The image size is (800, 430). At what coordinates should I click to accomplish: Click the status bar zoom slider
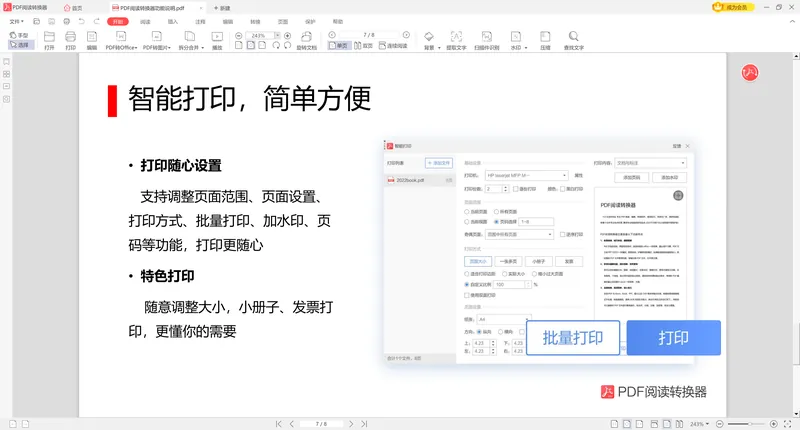click(x=745, y=424)
